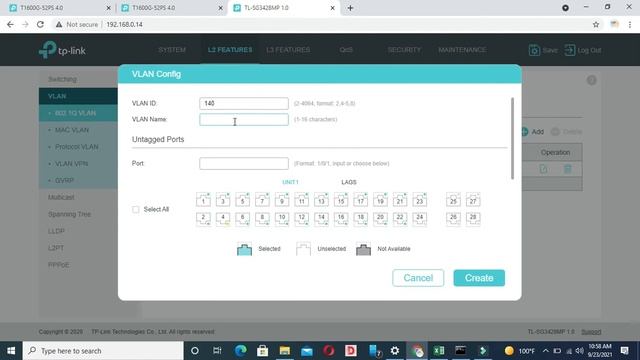Screen dimensions: 640x360
Task: Reload the page in the browser
Action: [40, 24]
